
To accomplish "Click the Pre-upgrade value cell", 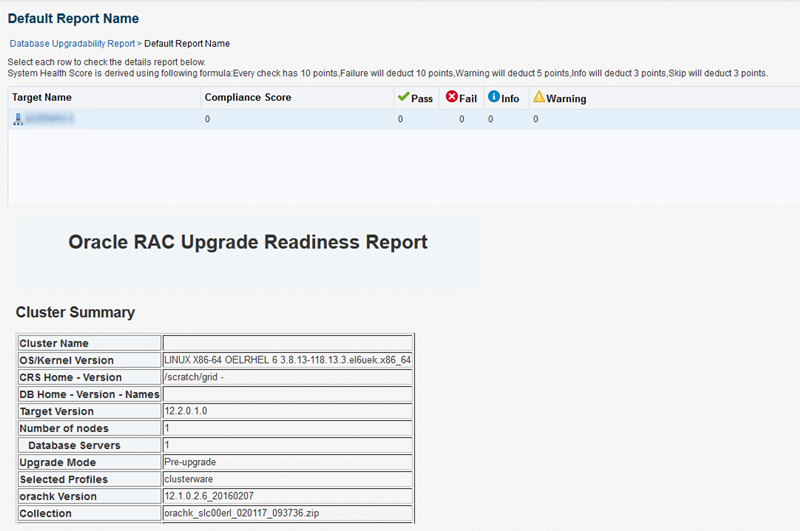I will click(288, 462).
